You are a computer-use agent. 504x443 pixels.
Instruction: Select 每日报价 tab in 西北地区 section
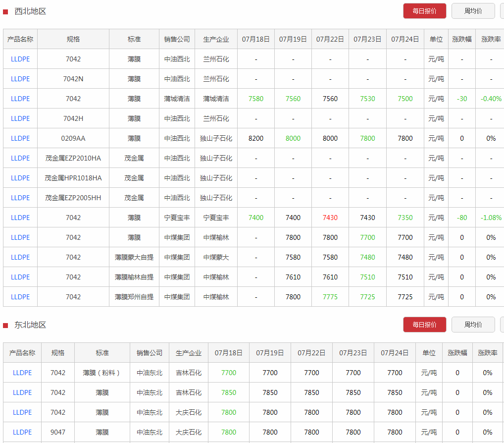click(x=425, y=11)
